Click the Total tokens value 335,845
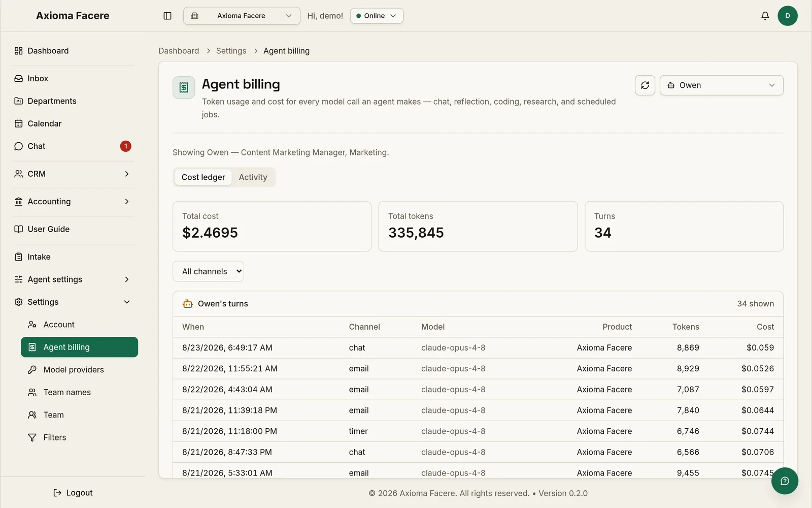Viewport: 812px width, 508px height. point(416,233)
